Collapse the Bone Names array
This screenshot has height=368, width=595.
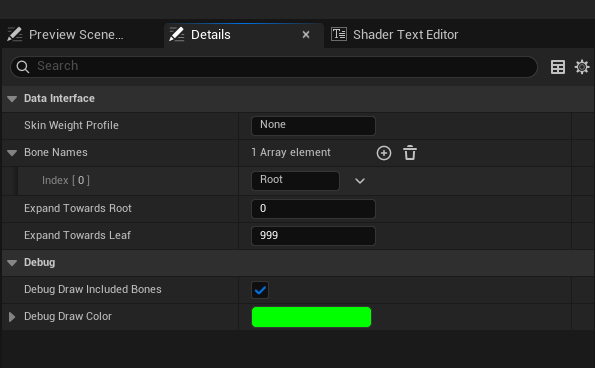click(x=12, y=153)
